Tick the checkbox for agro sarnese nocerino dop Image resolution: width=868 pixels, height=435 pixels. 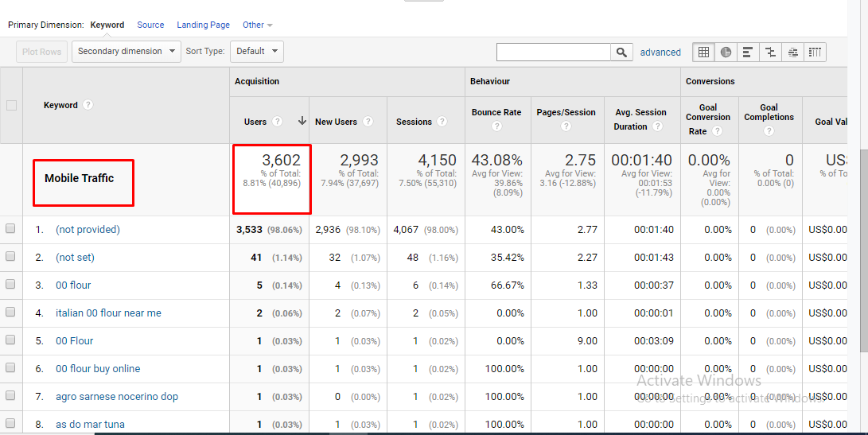click(x=10, y=396)
